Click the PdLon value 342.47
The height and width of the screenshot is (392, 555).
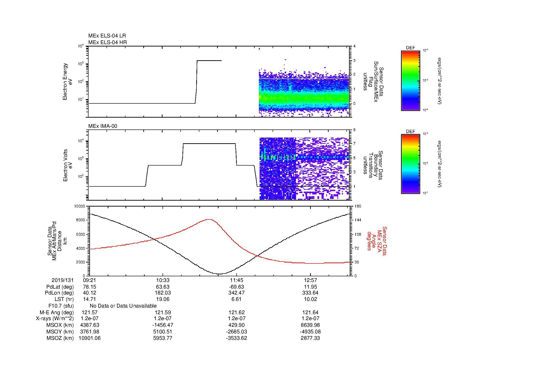tap(237, 293)
